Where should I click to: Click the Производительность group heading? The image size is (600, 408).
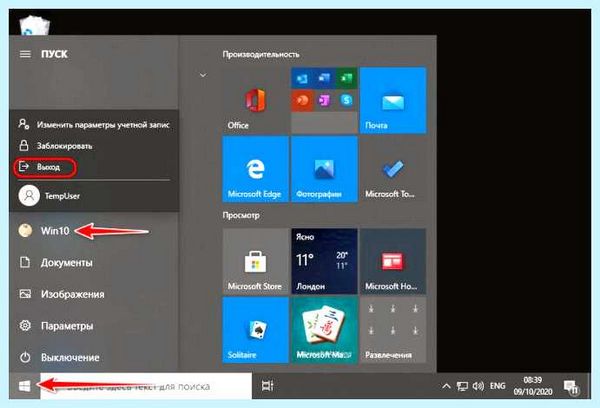(x=261, y=54)
